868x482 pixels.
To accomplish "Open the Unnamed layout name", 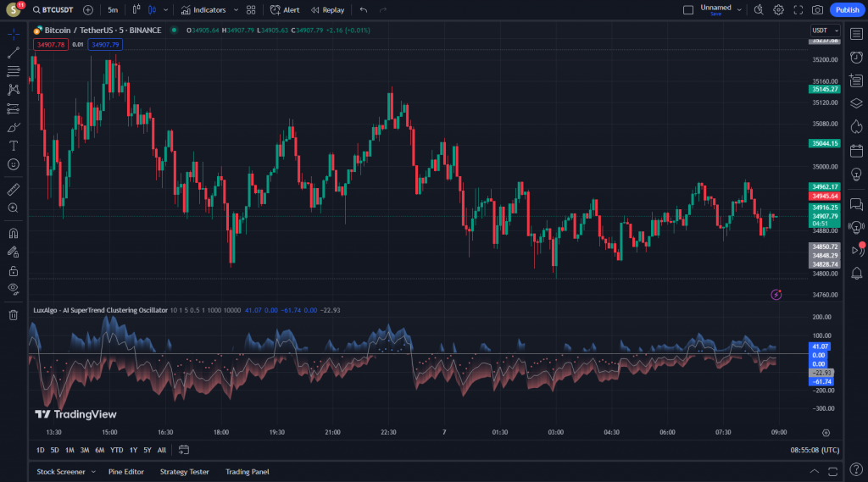I will pyautogui.click(x=715, y=9).
